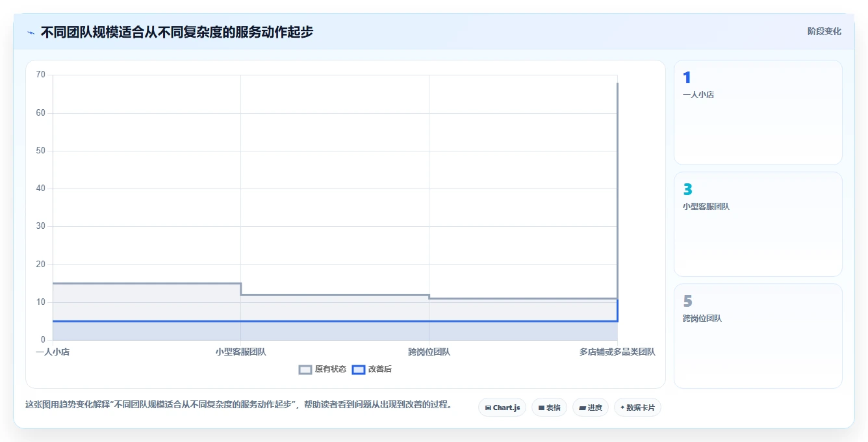868x442 pixels.
Task: Click the y-axis value 10
Action: (41, 302)
